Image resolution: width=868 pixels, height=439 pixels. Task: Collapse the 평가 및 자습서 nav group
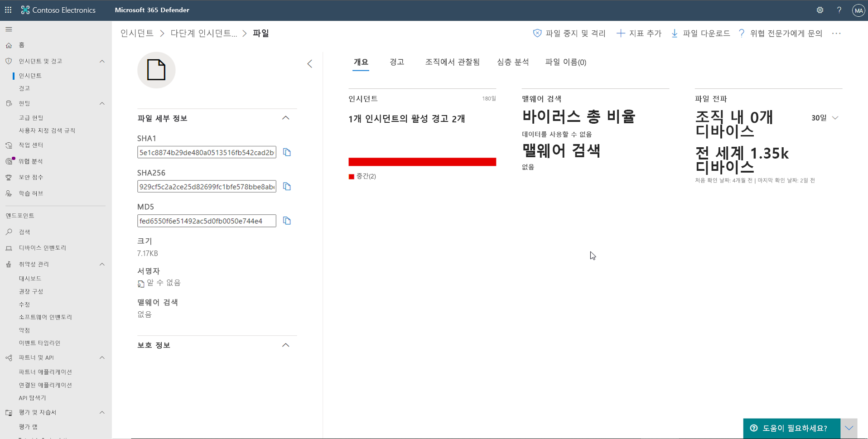tap(102, 412)
